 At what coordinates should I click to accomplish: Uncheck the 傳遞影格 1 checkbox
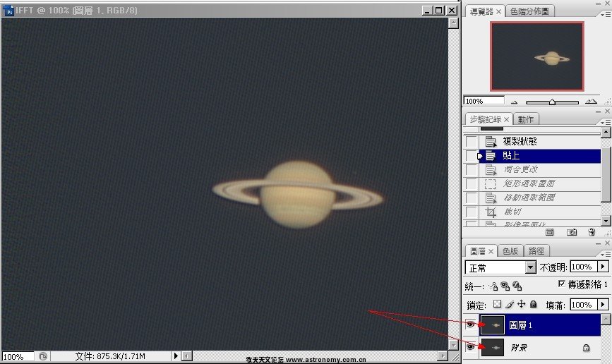point(561,284)
